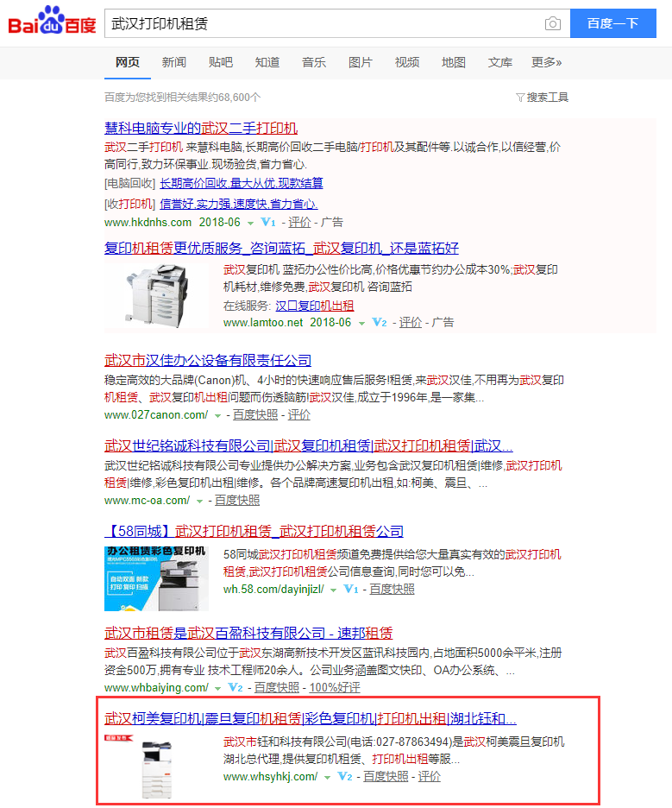Switch to the 新闻 tab
Viewport: 672px width, 808px height.
(x=174, y=62)
